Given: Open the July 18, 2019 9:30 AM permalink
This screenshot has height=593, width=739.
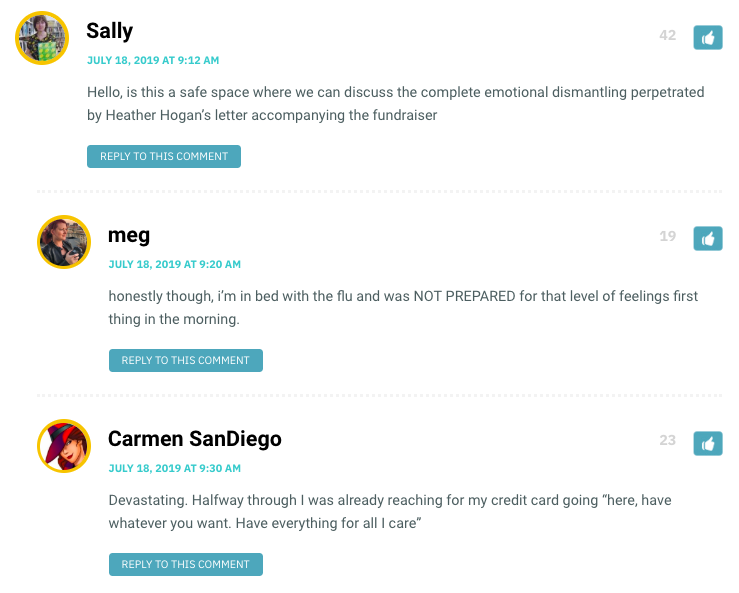Looking at the screenshot, I should (x=174, y=469).
